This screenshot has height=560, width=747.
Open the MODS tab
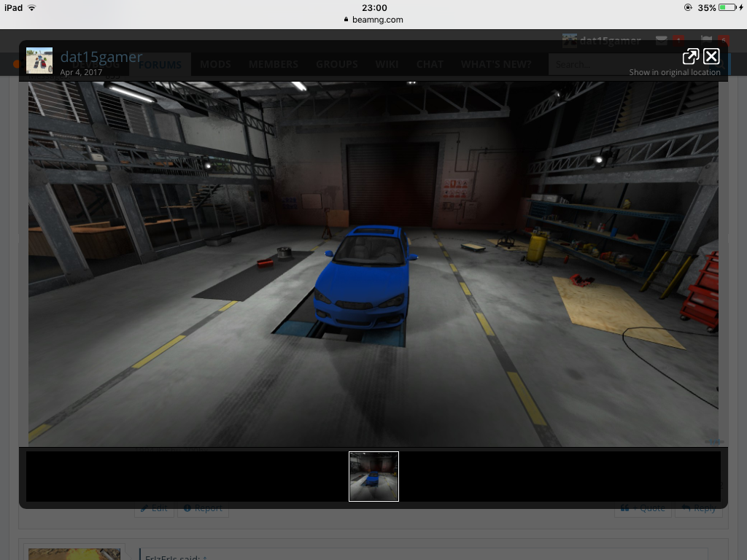click(215, 64)
